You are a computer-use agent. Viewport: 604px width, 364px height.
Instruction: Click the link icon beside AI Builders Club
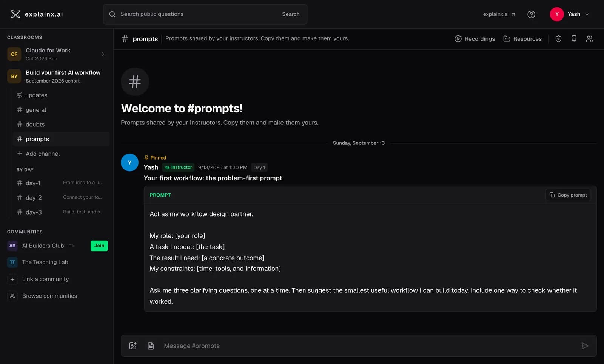click(x=71, y=246)
